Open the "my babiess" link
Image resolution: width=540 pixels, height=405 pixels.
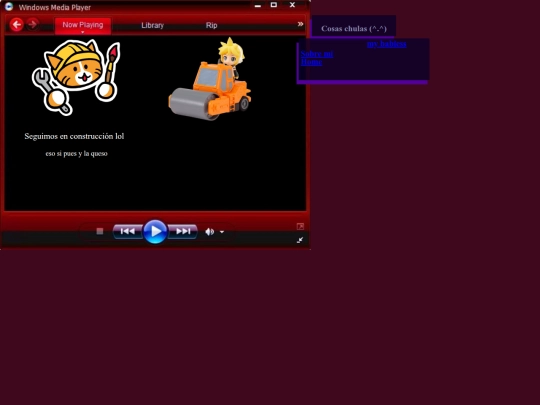(386, 44)
